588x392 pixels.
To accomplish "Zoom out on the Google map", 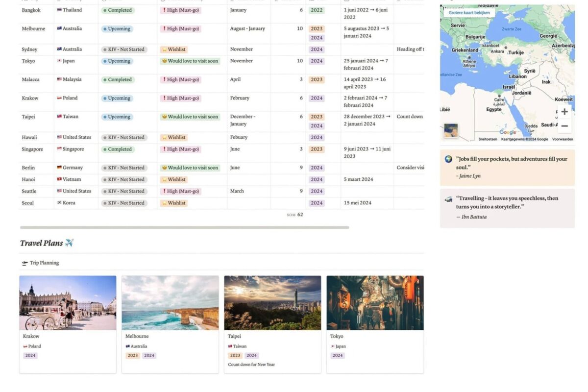I will pyautogui.click(x=564, y=126).
